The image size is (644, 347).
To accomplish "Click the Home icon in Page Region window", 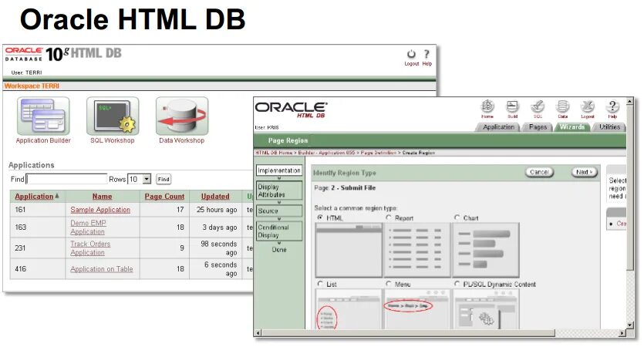I will [x=487, y=106].
